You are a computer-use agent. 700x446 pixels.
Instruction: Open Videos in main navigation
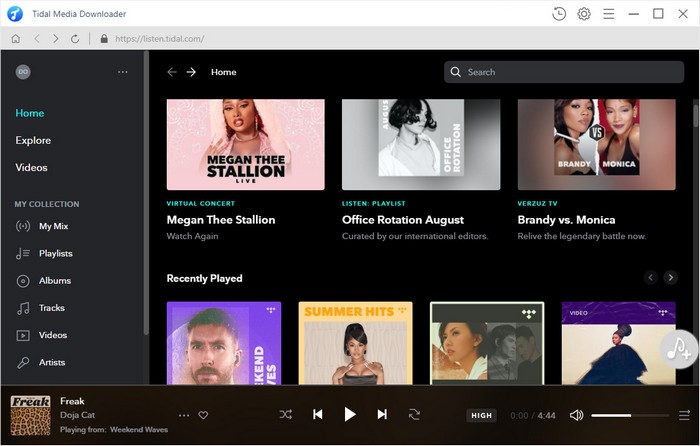31,167
